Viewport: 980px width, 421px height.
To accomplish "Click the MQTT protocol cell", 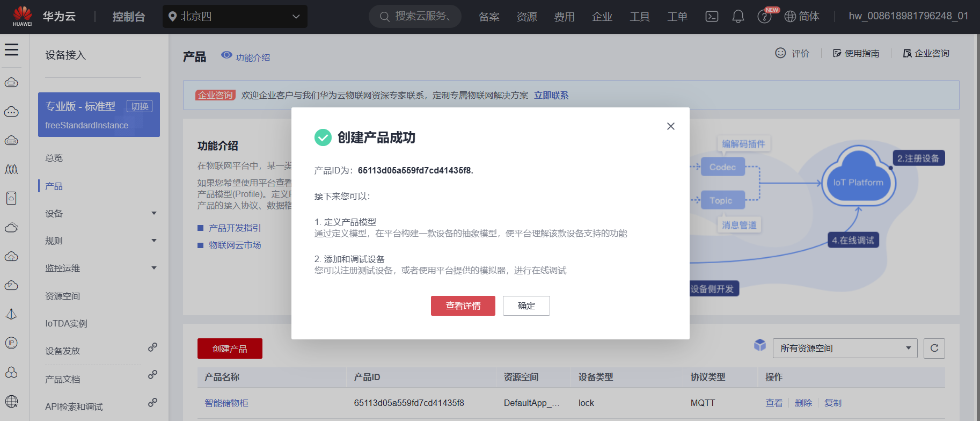I will click(x=703, y=403).
